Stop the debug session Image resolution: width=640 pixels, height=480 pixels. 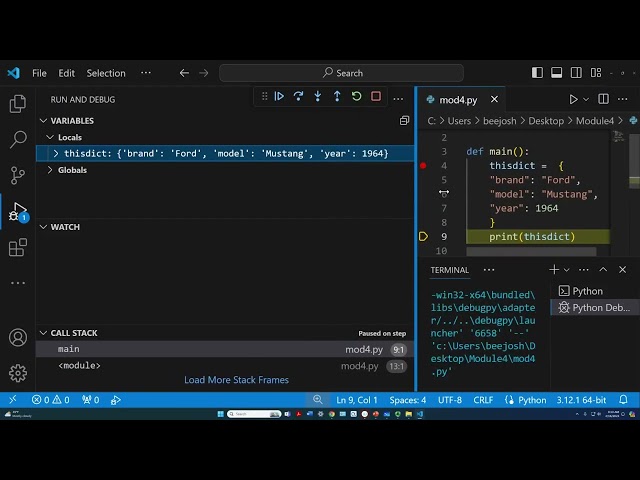click(x=376, y=96)
